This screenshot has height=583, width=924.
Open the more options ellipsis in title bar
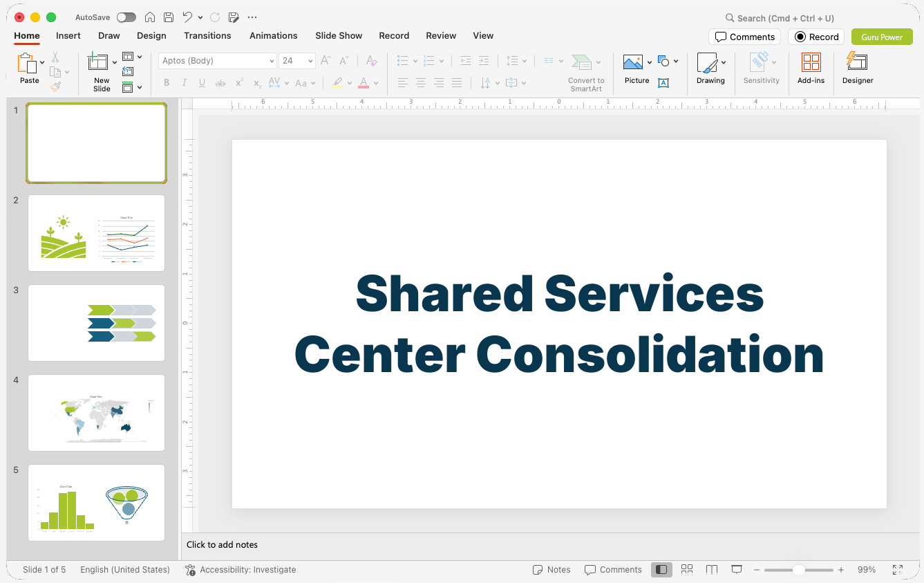pyautogui.click(x=252, y=17)
